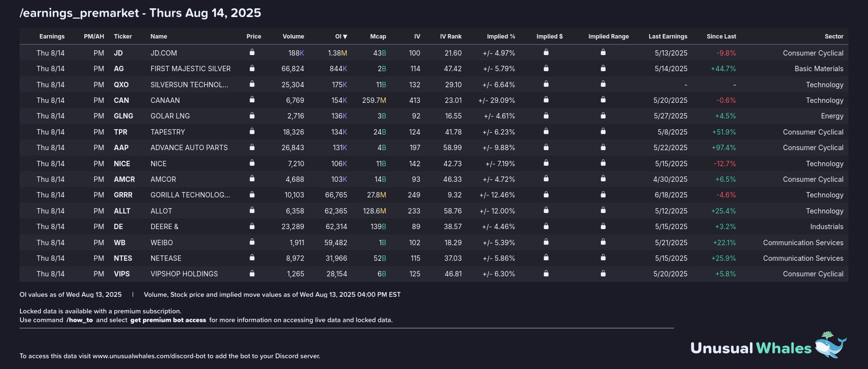Click GLNG's Energy sector label
Screen dimensions: 868x369
832,116
